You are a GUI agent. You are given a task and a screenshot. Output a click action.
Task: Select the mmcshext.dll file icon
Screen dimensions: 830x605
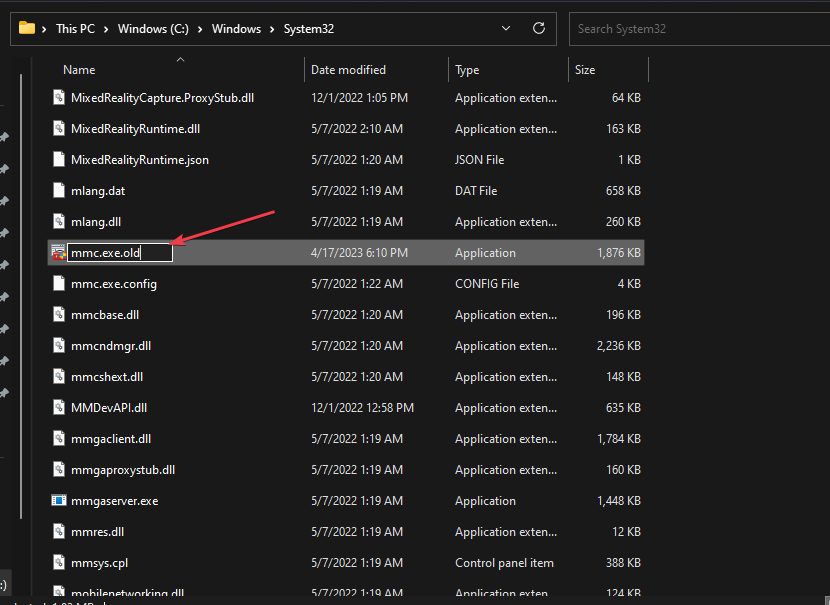(59, 376)
